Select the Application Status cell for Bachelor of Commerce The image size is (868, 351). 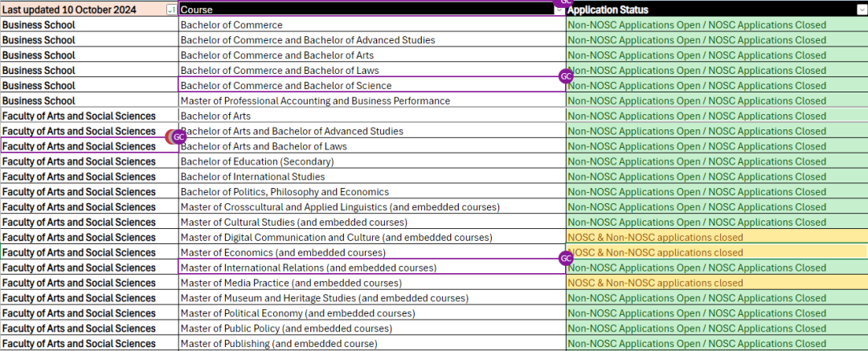[717, 25]
